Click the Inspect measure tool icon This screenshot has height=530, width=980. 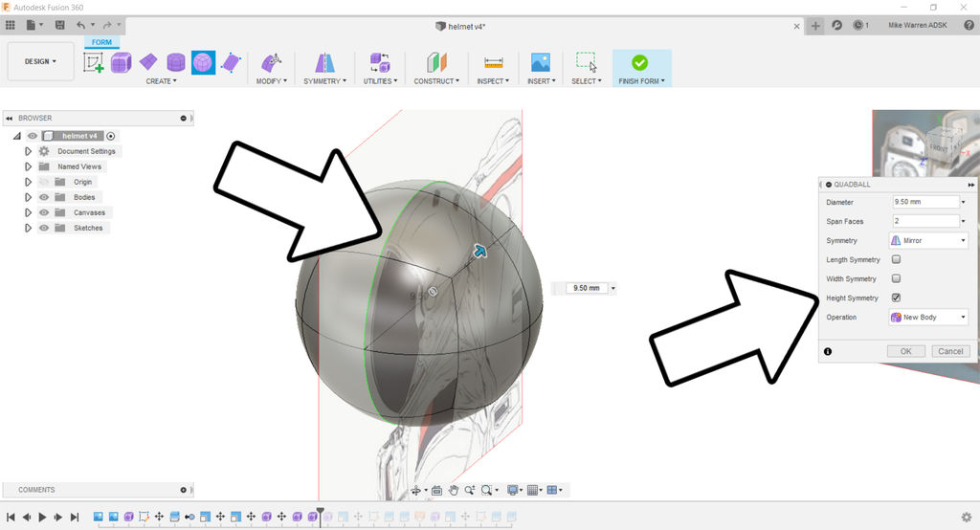[493, 62]
